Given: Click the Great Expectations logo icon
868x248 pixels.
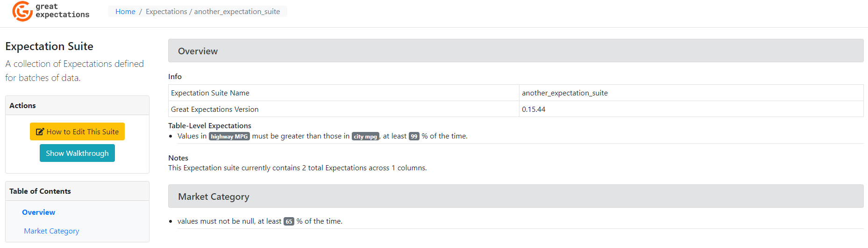Looking at the screenshot, I should click(22, 11).
